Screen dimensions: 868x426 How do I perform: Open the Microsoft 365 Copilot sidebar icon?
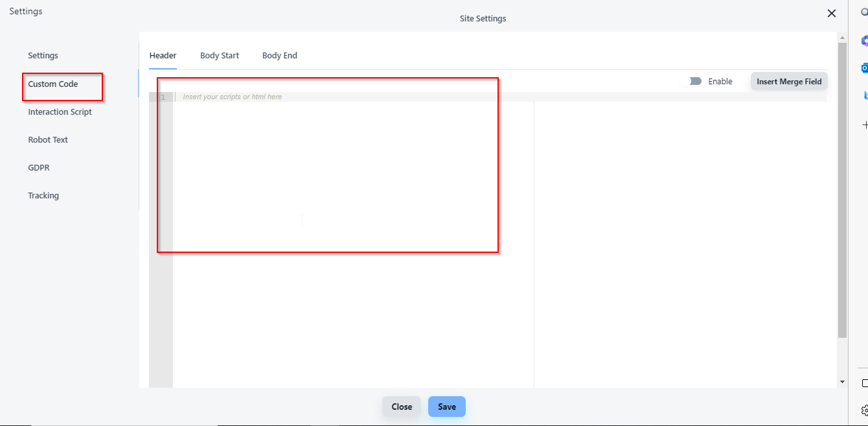(x=864, y=41)
